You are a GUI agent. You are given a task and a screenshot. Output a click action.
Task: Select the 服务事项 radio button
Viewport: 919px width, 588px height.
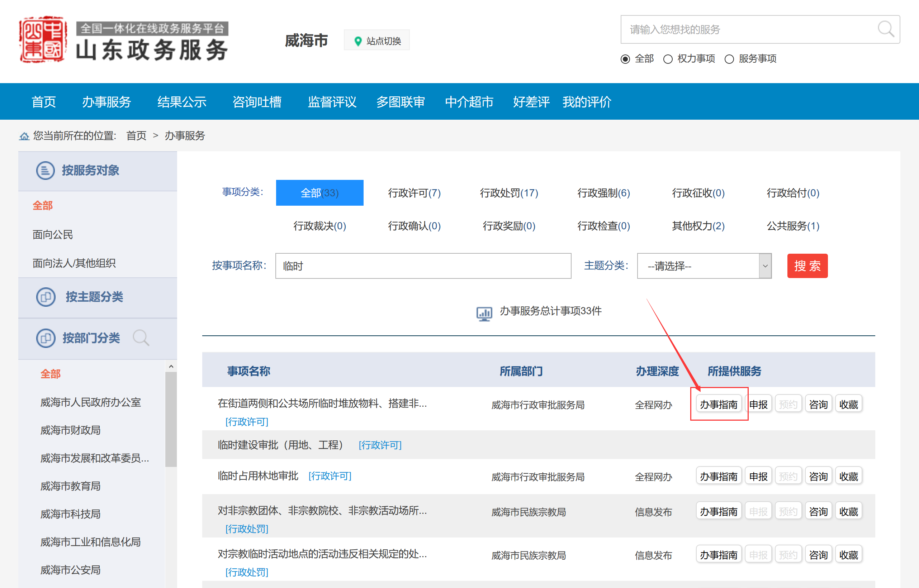coord(729,59)
